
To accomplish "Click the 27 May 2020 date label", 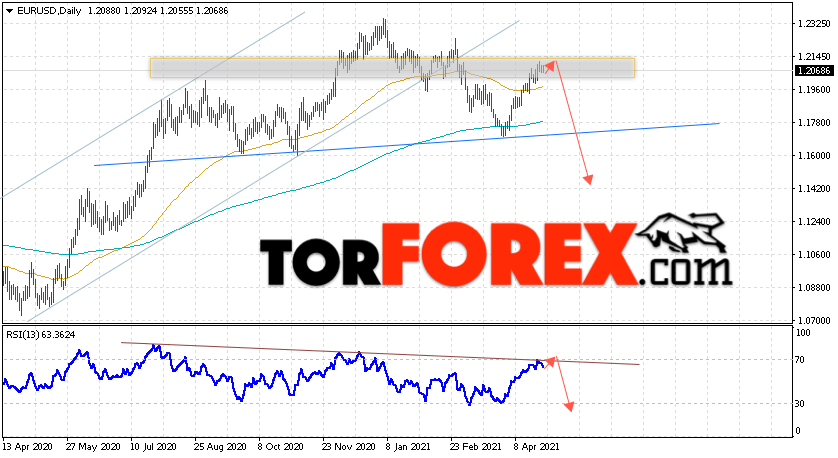I will [x=93, y=446].
